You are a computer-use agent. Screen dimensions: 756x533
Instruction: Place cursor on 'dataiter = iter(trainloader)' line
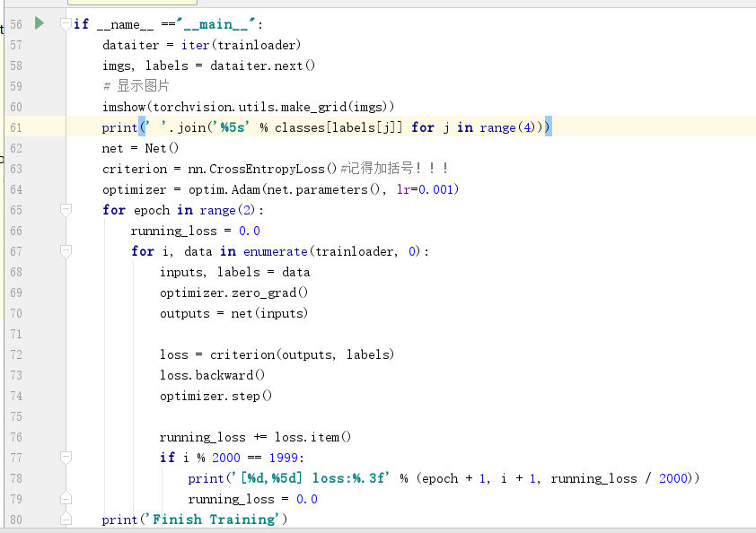[201, 45]
